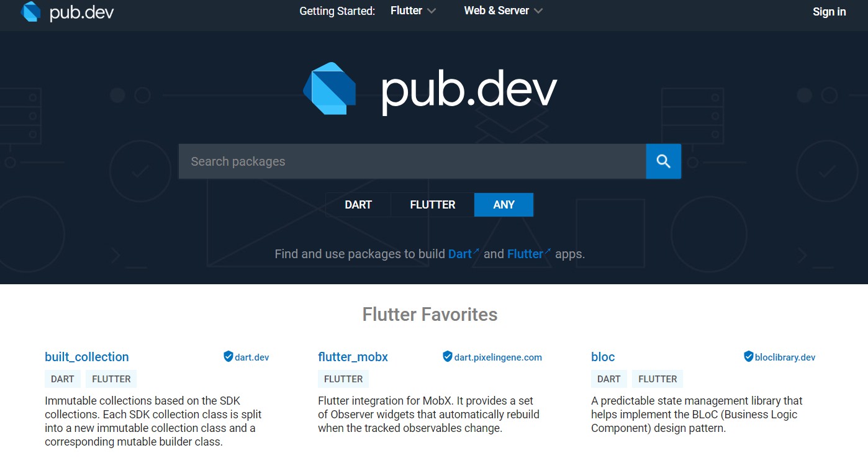Screen dimensions: 868x458
Task: Open the Flutter external link in tagline
Action: pyautogui.click(x=525, y=254)
